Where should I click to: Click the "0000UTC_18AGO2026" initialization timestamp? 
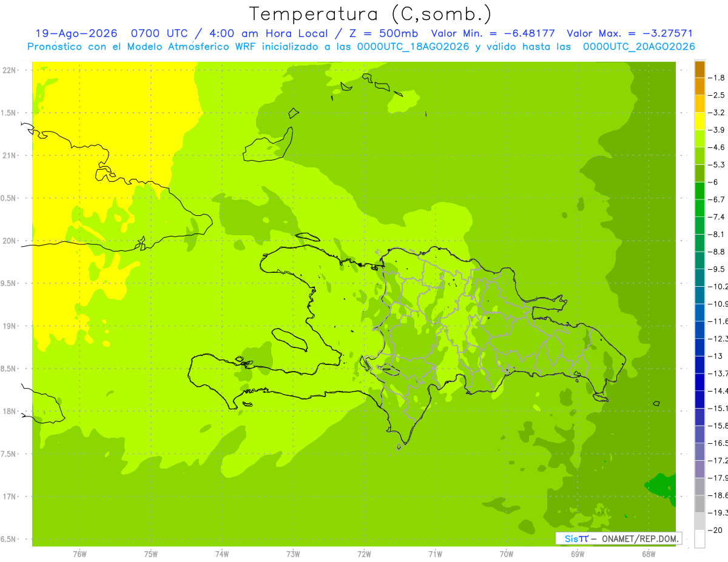click(414, 47)
